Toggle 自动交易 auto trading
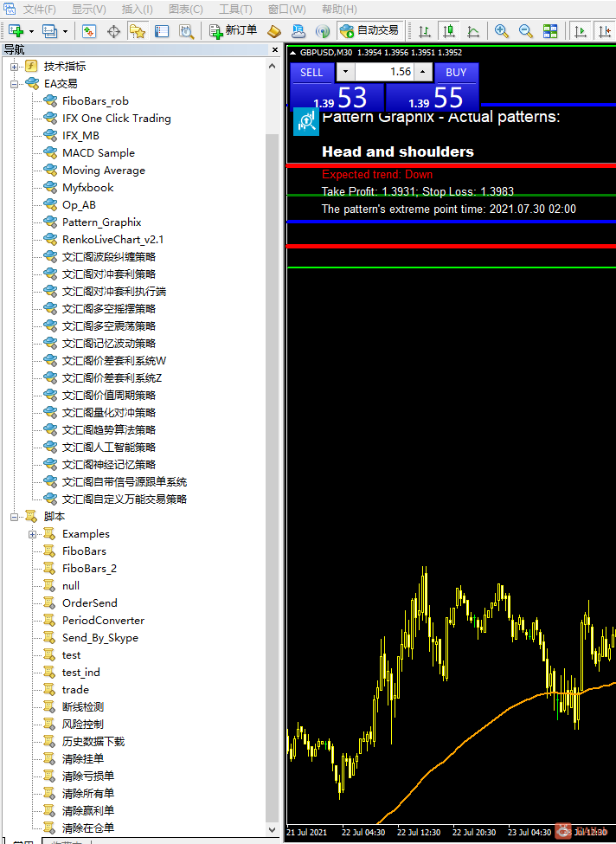This screenshot has height=844, width=616. 369,30
